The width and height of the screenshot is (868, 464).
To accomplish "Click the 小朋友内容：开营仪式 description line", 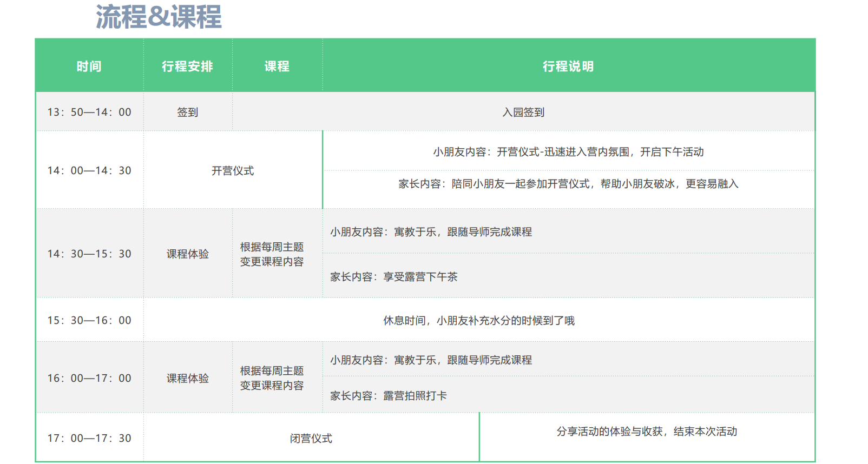I will [568, 152].
